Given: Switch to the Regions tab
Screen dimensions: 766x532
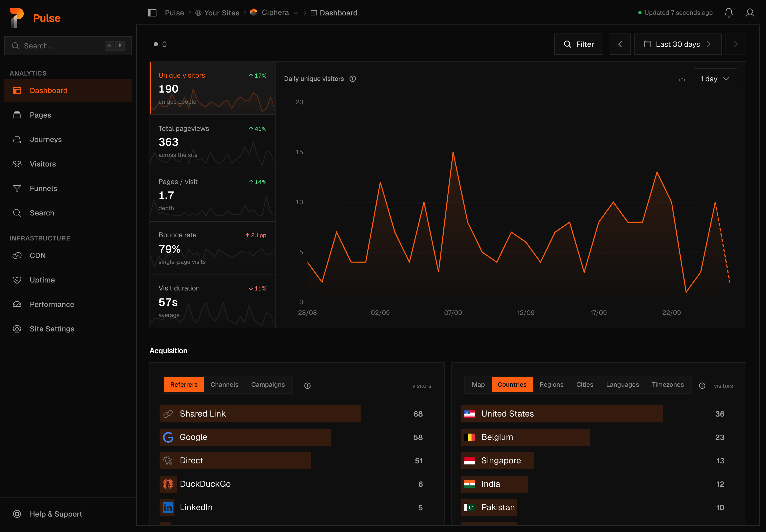Looking at the screenshot, I should pyautogui.click(x=551, y=385).
